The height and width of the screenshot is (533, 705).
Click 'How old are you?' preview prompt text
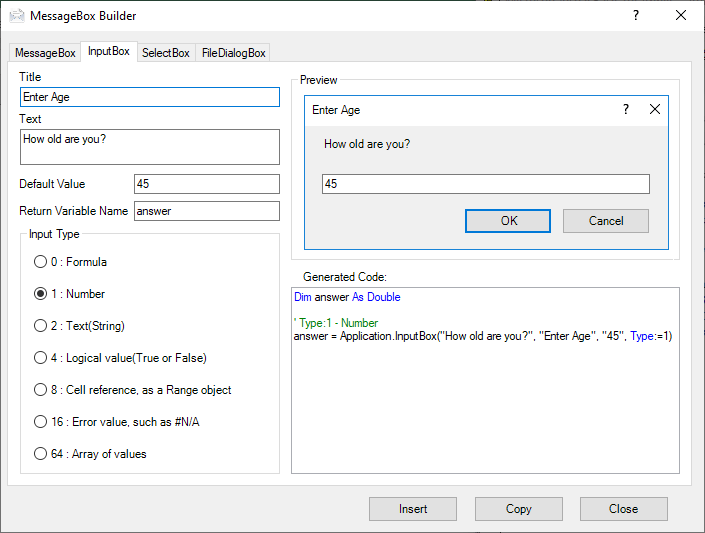click(x=367, y=144)
